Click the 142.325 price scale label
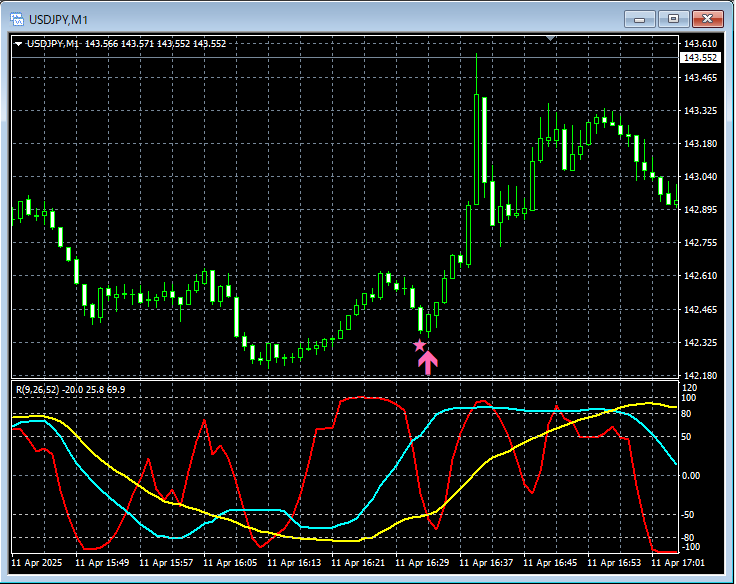The width and height of the screenshot is (736, 584). pos(700,343)
